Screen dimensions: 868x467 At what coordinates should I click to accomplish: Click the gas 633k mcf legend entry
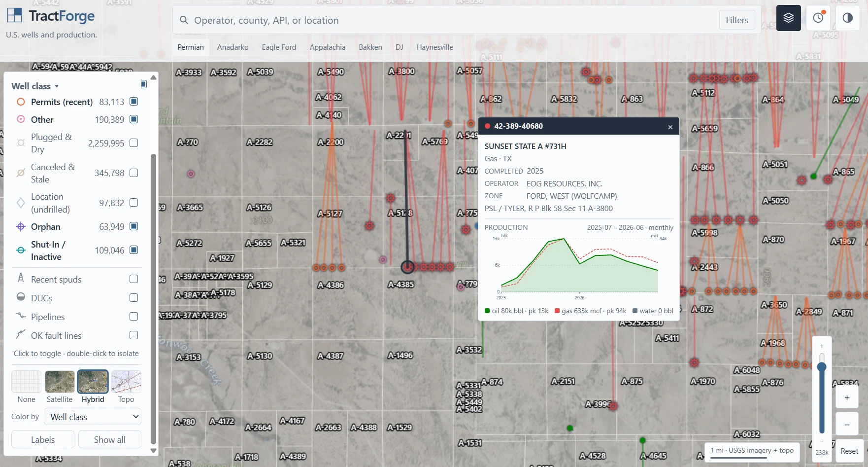point(590,311)
